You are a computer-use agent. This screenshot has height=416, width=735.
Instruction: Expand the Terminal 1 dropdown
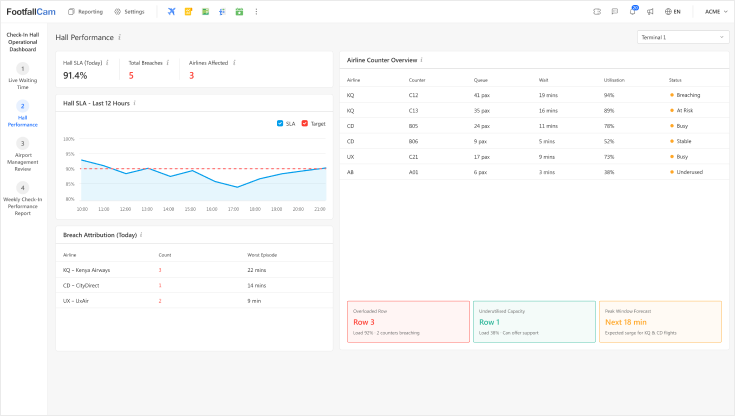coord(682,37)
